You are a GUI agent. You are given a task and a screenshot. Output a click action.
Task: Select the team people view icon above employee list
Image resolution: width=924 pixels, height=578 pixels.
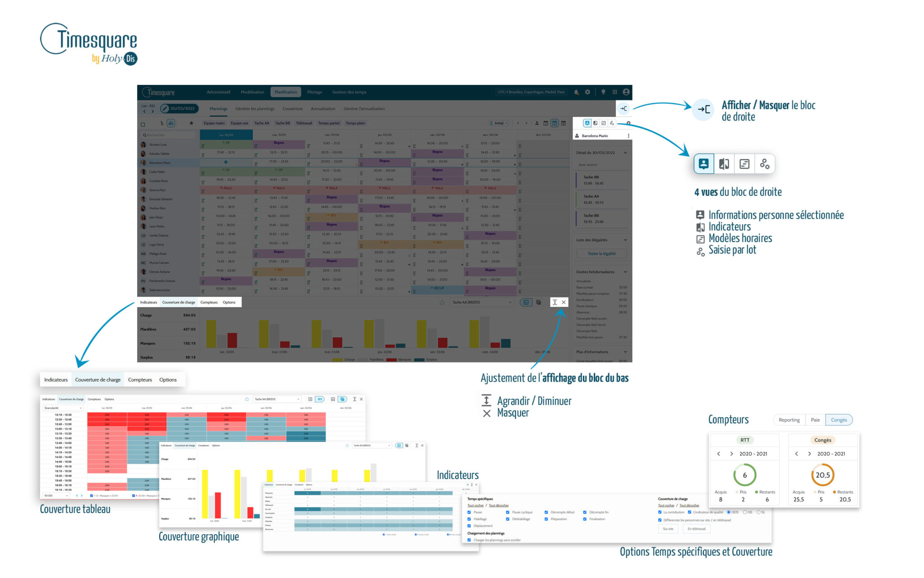(x=171, y=123)
